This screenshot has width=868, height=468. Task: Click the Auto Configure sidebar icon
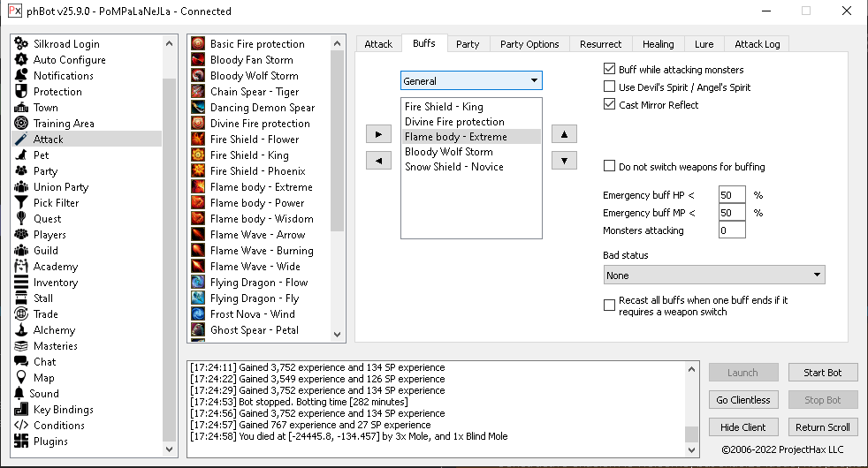(21, 60)
